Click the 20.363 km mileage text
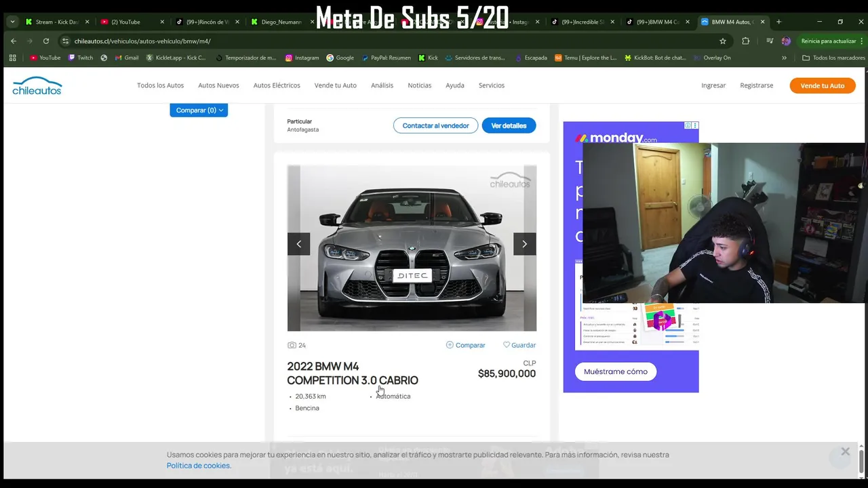 (x=311, y=396)
